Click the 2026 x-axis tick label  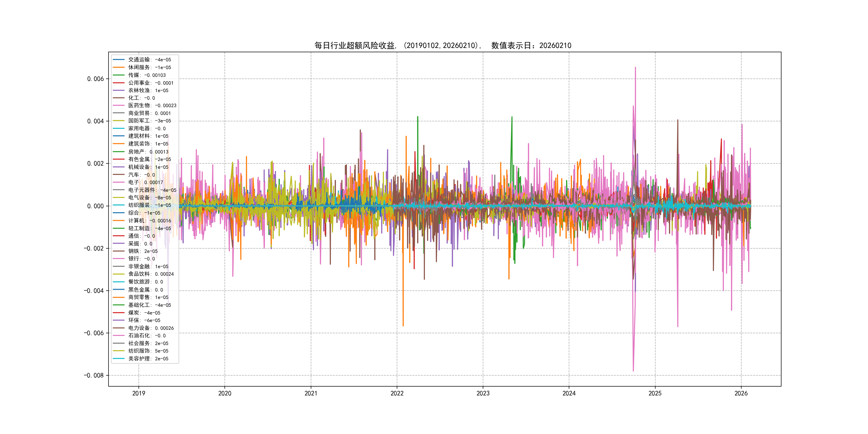pos(741,393)
